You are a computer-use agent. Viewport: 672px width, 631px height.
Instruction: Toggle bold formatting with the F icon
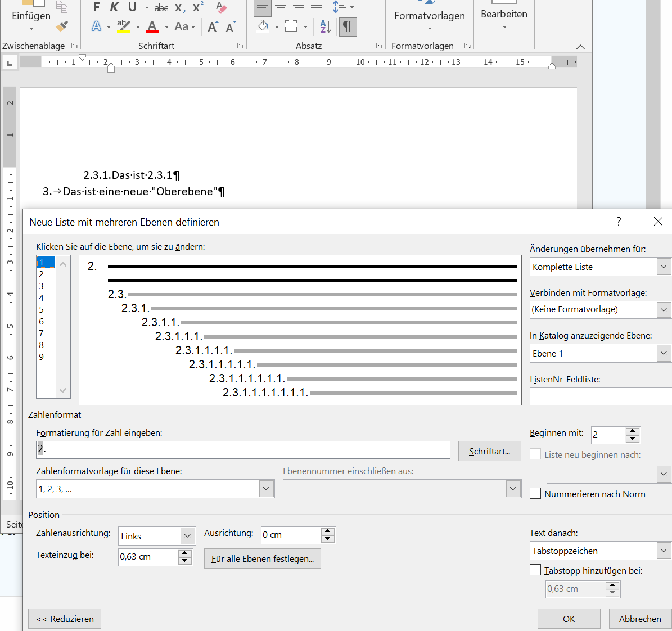pos(96,7)
